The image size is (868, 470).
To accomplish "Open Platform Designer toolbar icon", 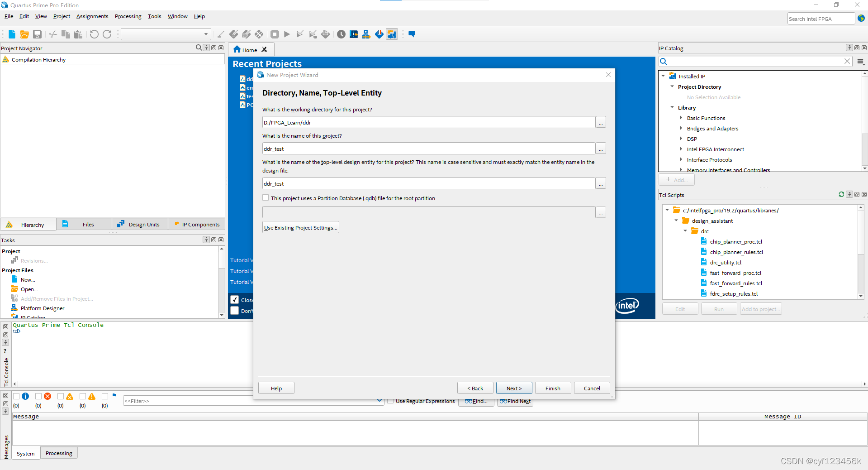I will [x=366, y=34].
